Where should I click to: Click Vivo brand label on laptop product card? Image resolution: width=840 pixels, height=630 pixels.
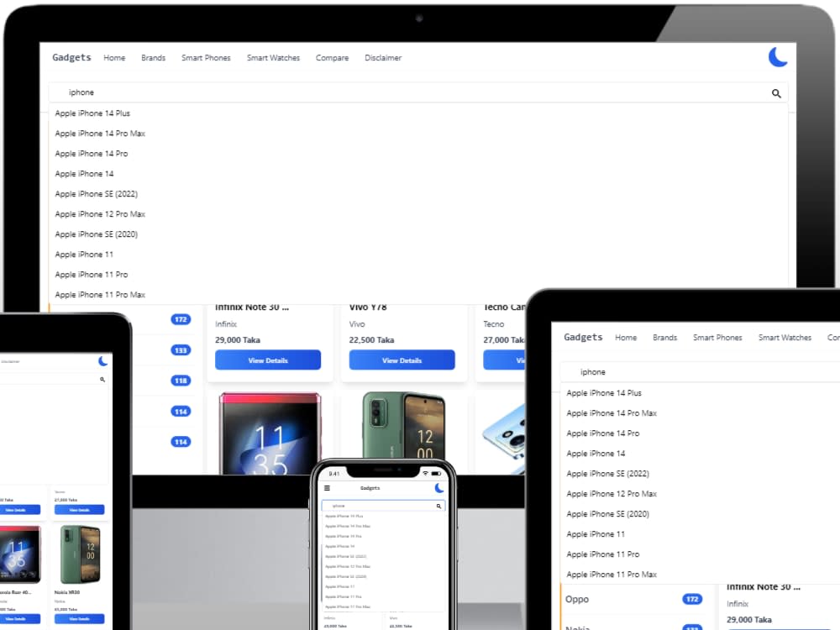click(x=357, y=324)
